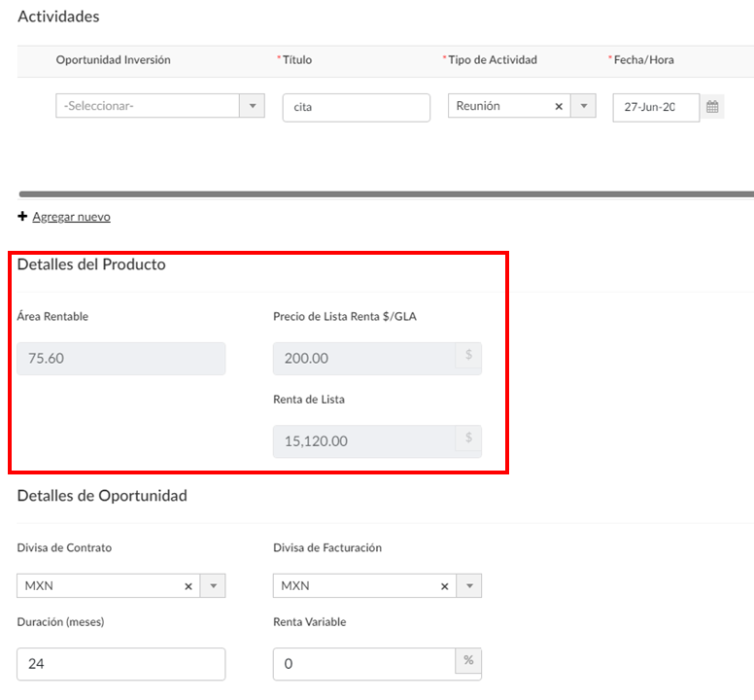Click into the Título field containing cita
Viewport: 754px width, 700px height.
pos(357,107)
